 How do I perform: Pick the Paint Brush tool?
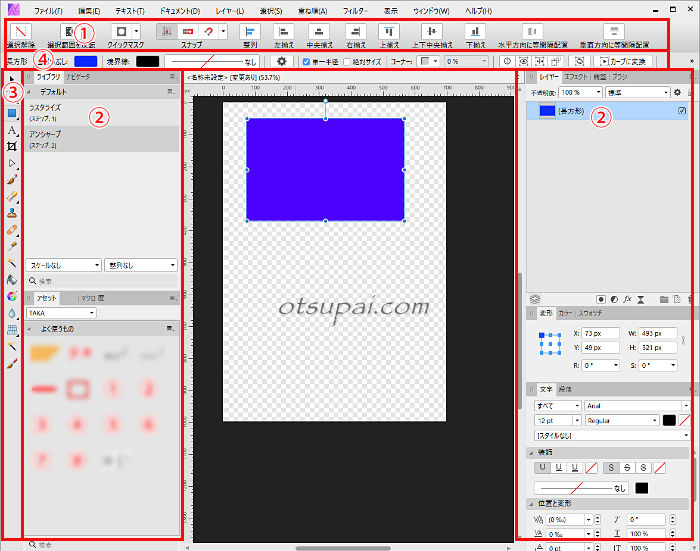click(12, 179)
